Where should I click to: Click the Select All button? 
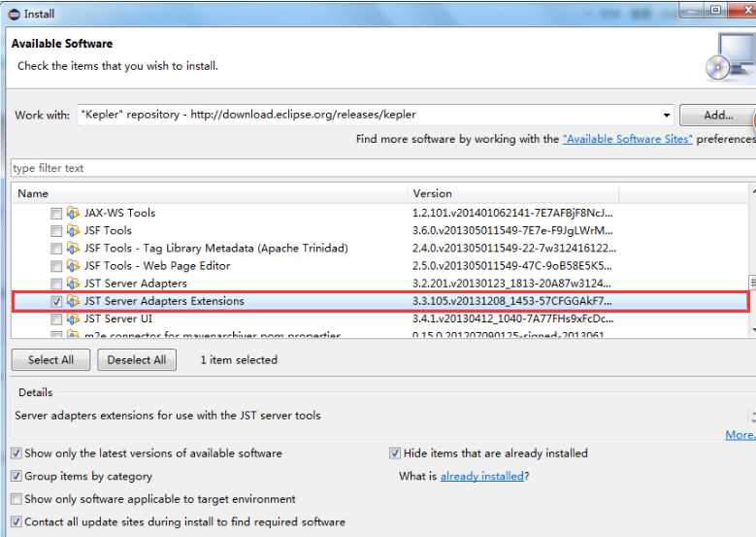[50, 360]
